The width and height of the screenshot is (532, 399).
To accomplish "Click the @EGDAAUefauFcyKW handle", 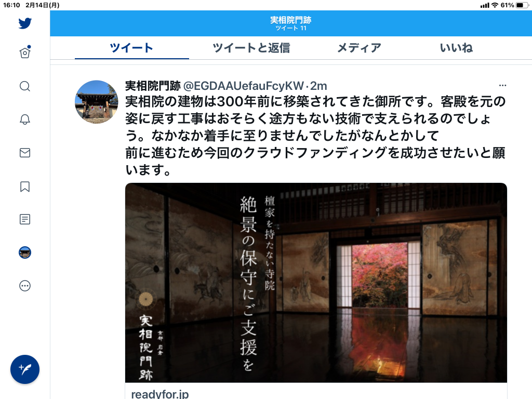I will [x=244, y=86].
